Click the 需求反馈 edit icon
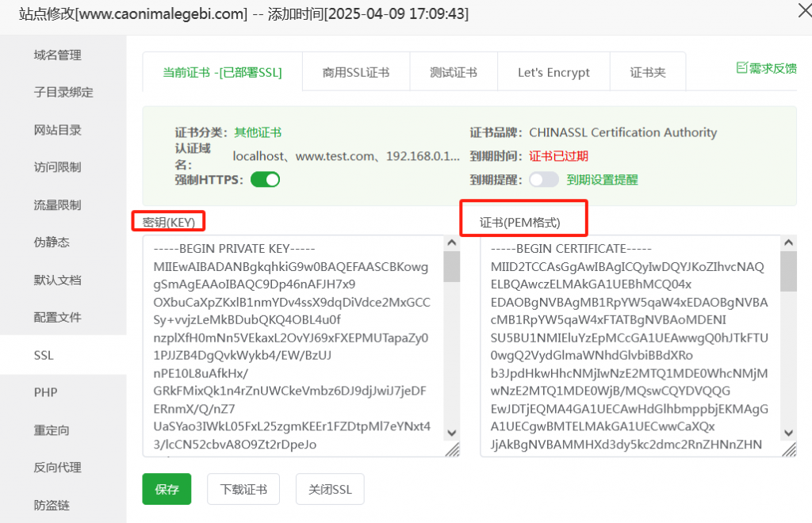The width and height of the screenshot is (812, 523). coord(742,68)
